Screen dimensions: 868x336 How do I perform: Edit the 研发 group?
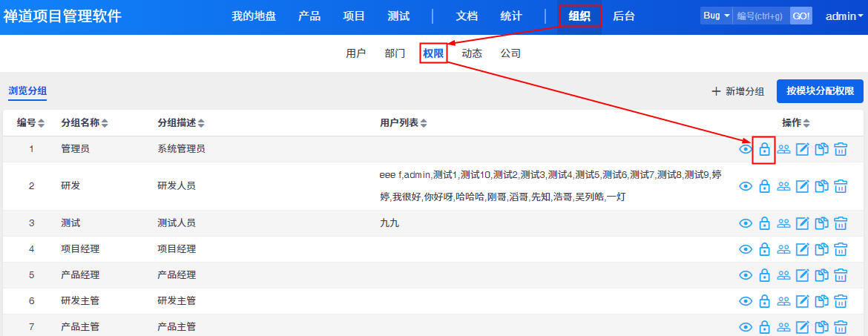point(802,186)
